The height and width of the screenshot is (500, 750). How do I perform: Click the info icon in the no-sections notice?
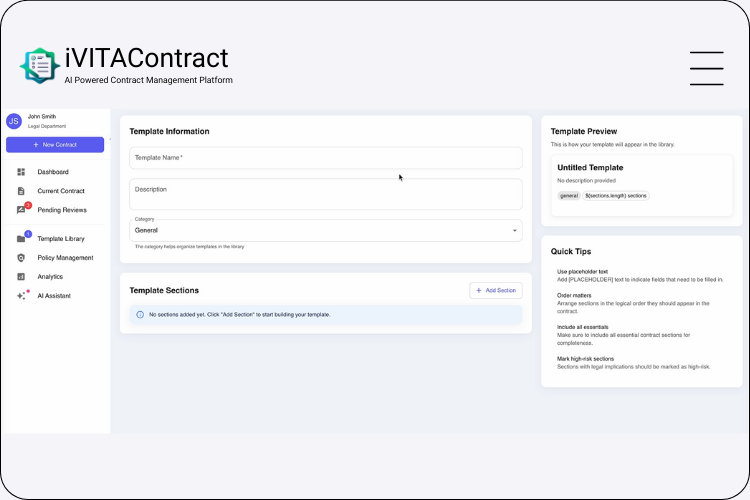[140, 315]
